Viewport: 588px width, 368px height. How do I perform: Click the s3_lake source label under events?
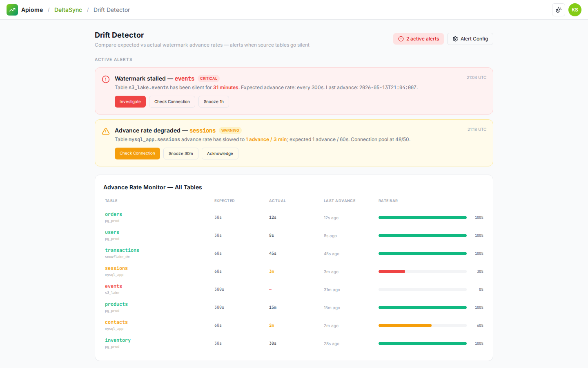[x=112, y=293]
